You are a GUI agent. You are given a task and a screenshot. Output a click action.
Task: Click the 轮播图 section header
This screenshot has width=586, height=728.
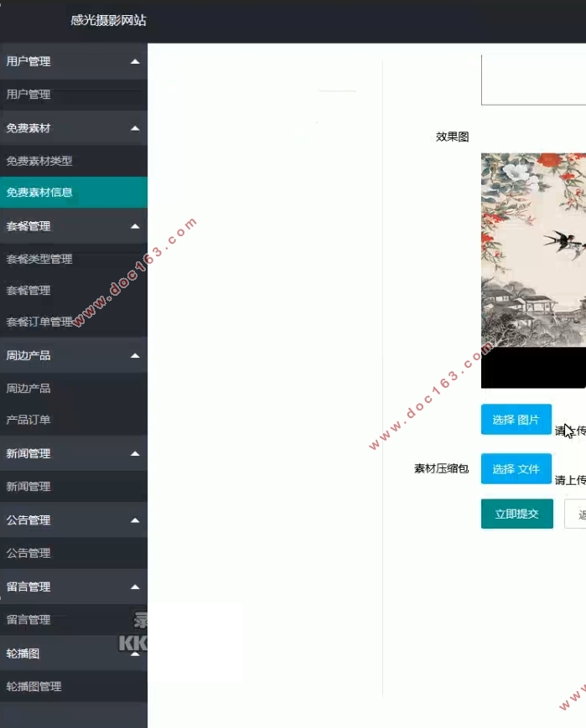[x=74, y=653]
